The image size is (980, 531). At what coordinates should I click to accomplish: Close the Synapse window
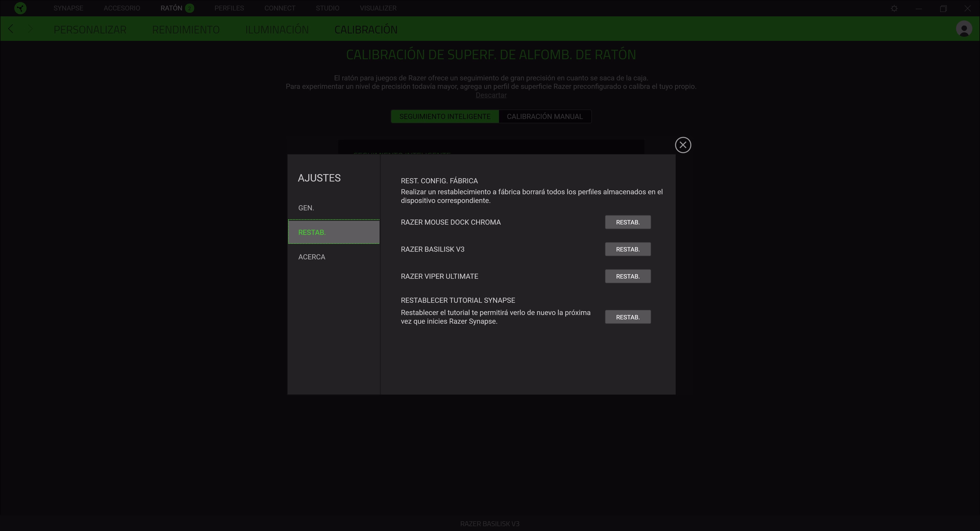tap(967, 8)
